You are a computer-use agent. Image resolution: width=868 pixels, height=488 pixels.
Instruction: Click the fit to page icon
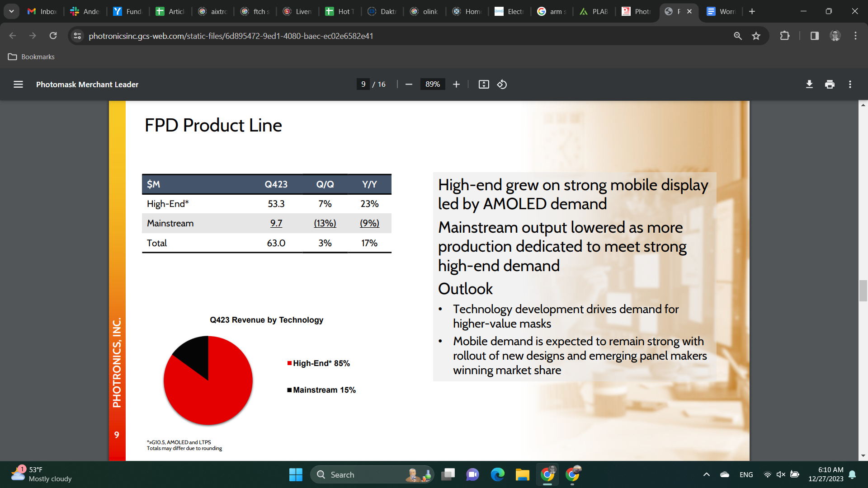pos(484,84)
